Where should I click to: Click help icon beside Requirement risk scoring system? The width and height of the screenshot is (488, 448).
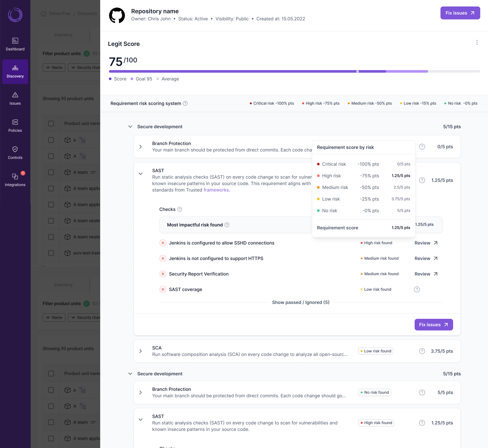pos(185,103)
